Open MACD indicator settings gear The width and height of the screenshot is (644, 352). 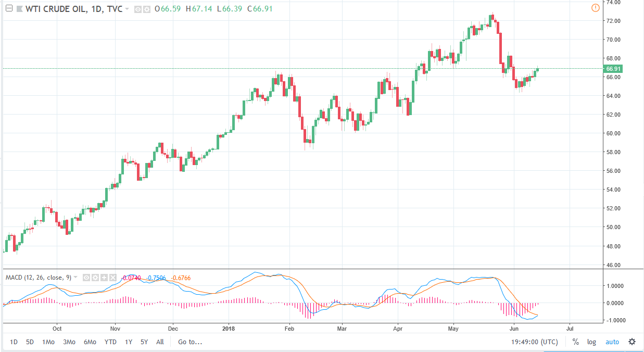pos(95,278)
